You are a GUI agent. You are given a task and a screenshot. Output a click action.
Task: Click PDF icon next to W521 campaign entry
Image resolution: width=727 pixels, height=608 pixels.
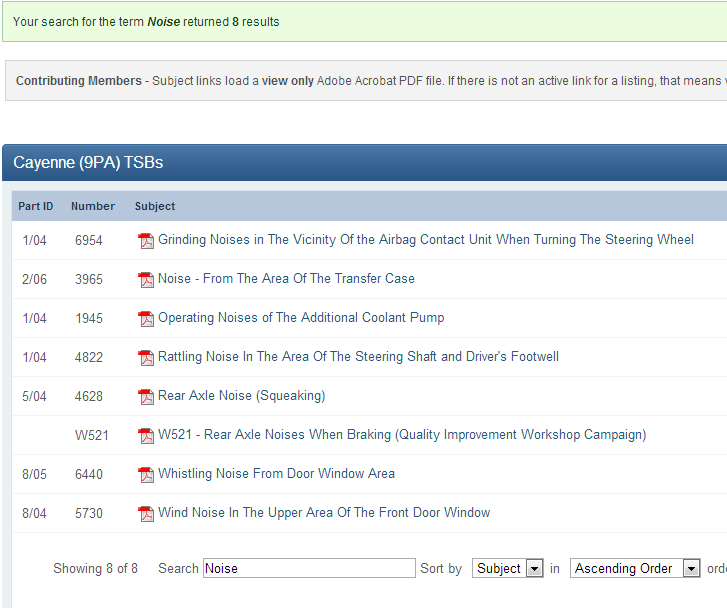(x=146, y=435)
